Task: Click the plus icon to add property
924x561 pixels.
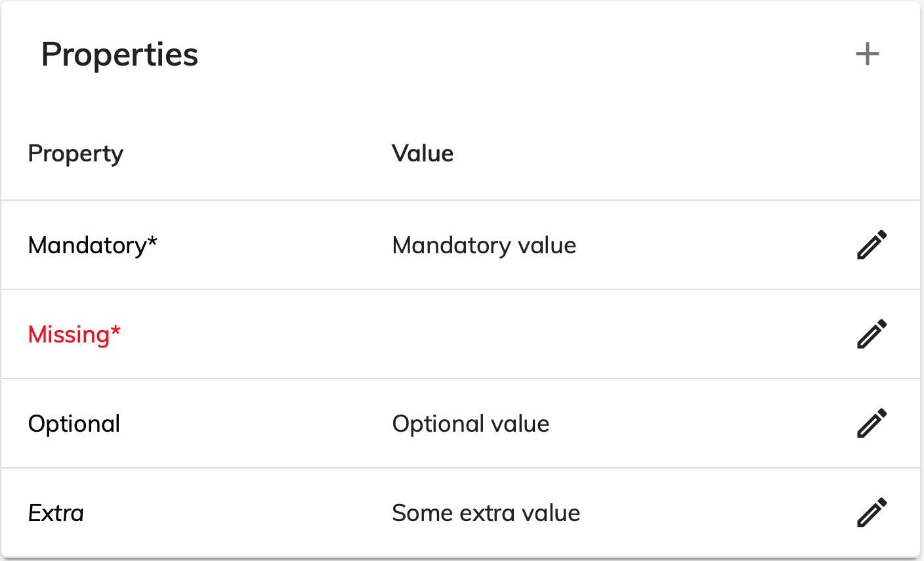Action: 867,54
